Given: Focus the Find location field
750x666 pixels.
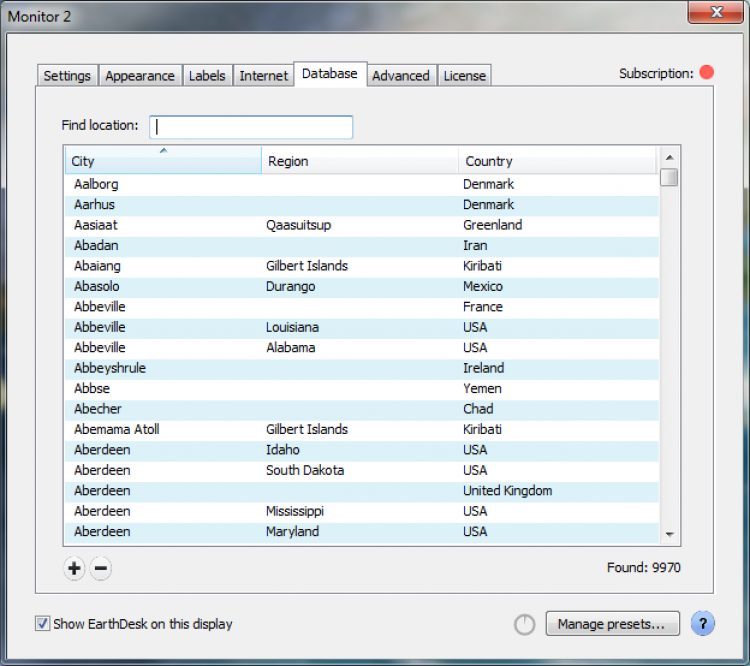Looking at the screenshot, I should coord(251,127).
